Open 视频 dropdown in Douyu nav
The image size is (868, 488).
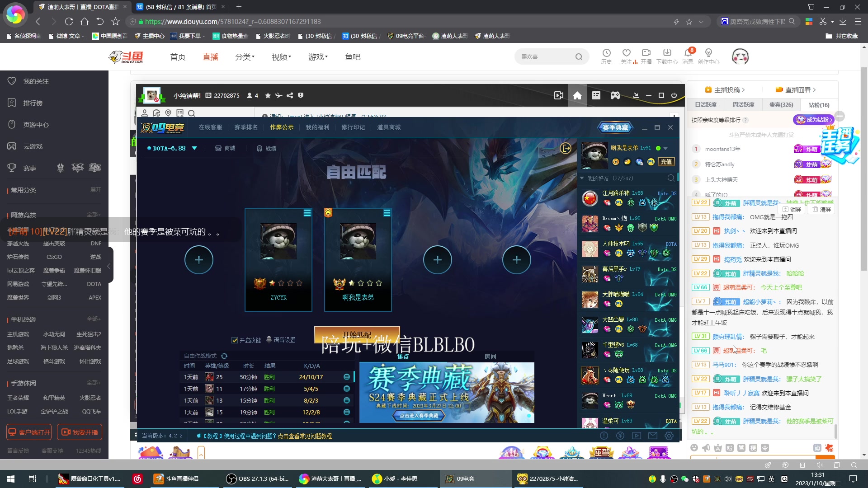(x=281, y=56)
